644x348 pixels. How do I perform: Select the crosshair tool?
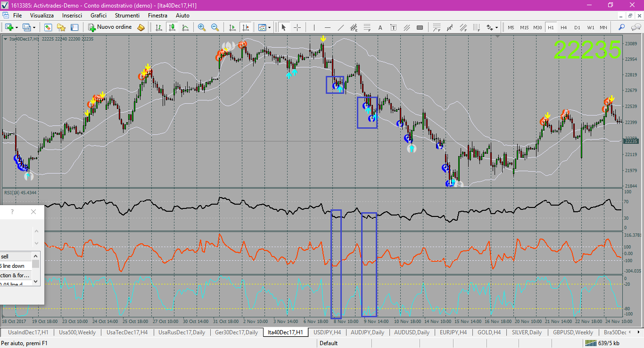[297, 27]
